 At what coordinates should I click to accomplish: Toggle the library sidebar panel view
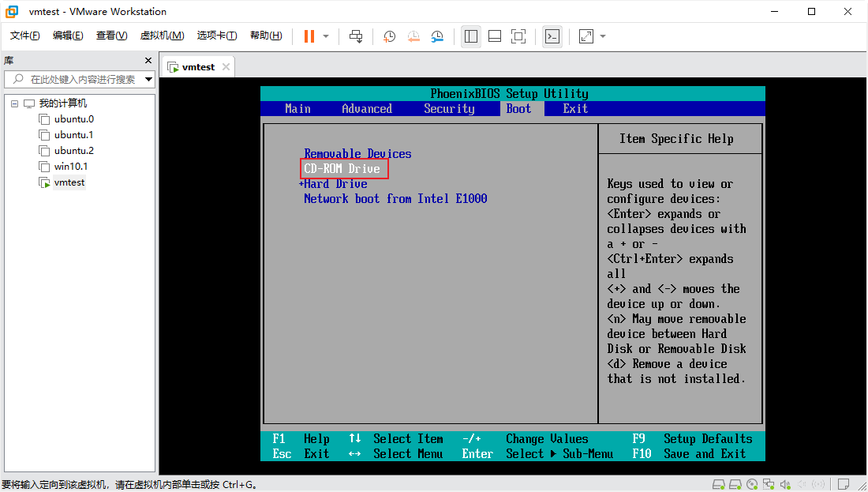click(471, 36)
